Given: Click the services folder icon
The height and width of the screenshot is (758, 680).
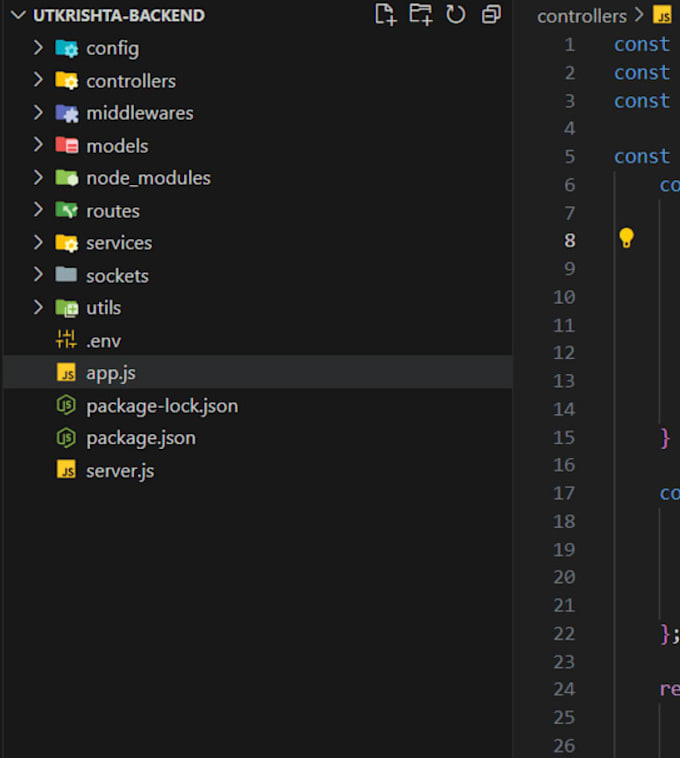Looking at the screenshot, I should (67, 243).
